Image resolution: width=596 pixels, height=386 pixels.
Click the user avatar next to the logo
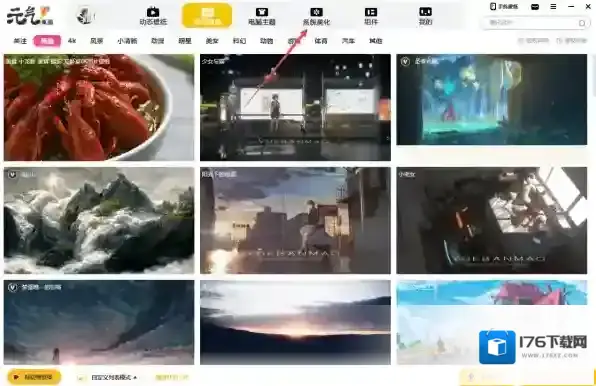[x=86, y=16]
